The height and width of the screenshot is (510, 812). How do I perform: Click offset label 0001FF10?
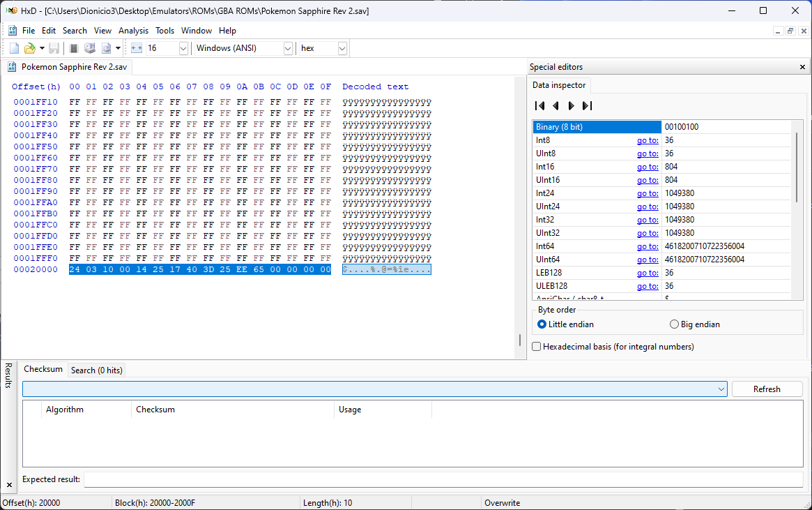click(x=36, y=102)
